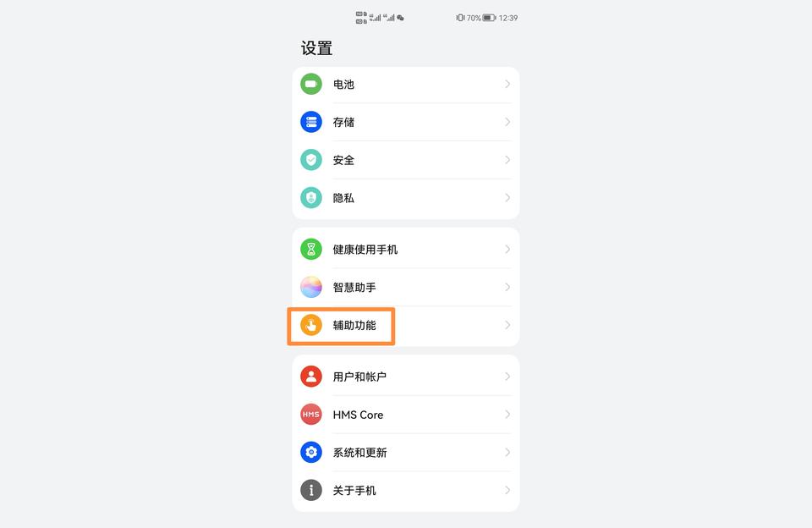Tap the System & Updates gear icon
The width and height of the screenshot is (812, 528).
point(311,453)
